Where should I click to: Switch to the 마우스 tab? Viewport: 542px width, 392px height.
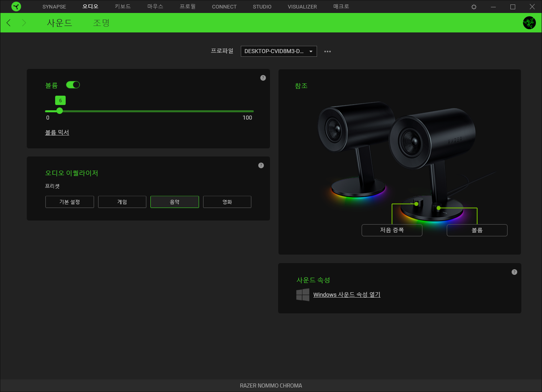[155, 6]
